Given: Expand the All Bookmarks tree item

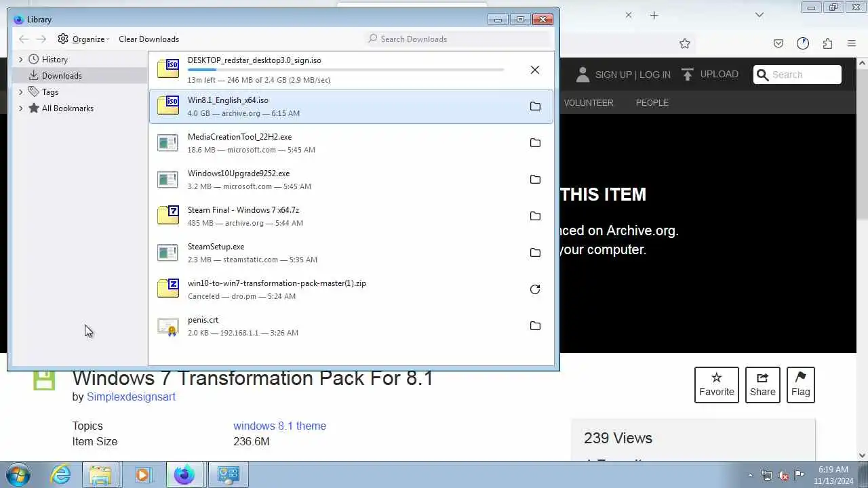Looking at the screenshot, I should [20, 108].
